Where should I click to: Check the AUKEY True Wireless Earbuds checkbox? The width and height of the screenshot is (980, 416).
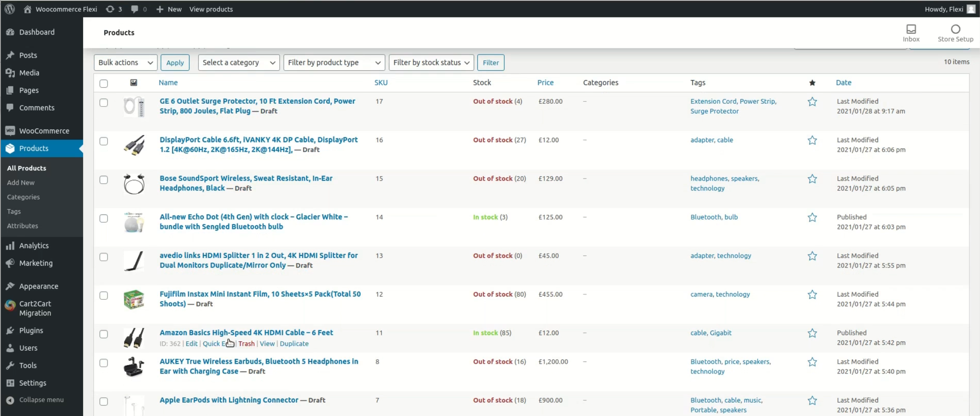pyautogui.click(x=104, y=363)
